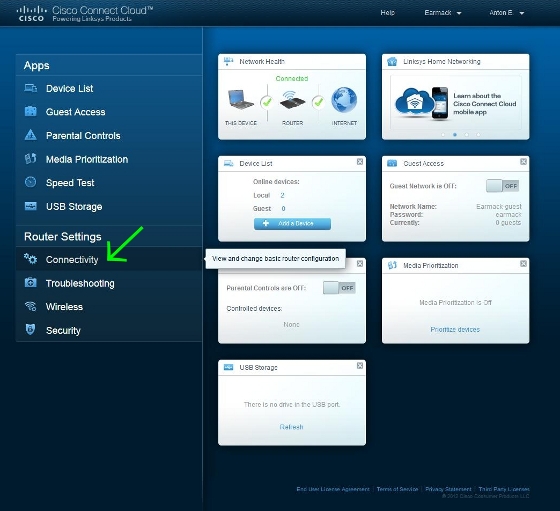Image resolution: width=560 pixels, height=511 pixels.
Task: Click the Internet globe icon
Action: [x=344, y=100]
